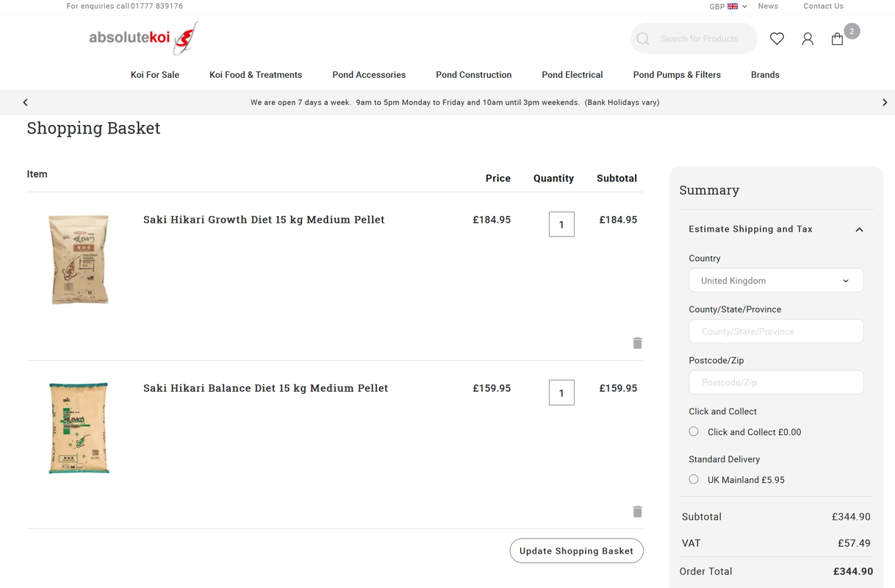Delete Saki Hikari Balance Diet with trash icon

click(637, 512)
